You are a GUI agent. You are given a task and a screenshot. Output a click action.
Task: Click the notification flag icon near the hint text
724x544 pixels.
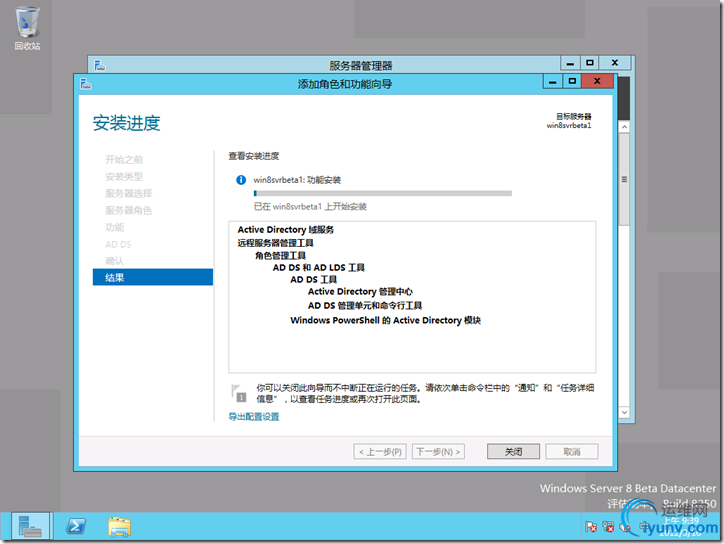click(239, 393)
